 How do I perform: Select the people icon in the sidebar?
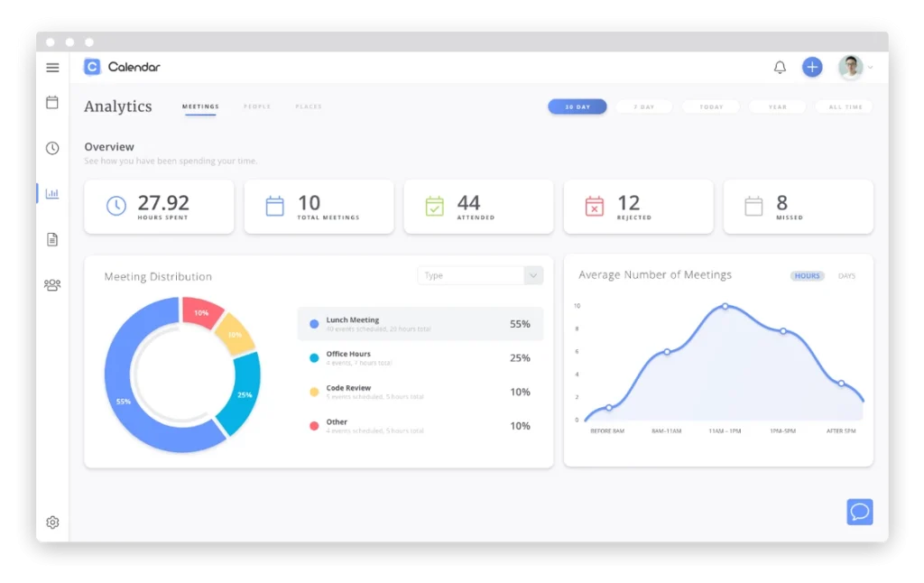point(52,283)
